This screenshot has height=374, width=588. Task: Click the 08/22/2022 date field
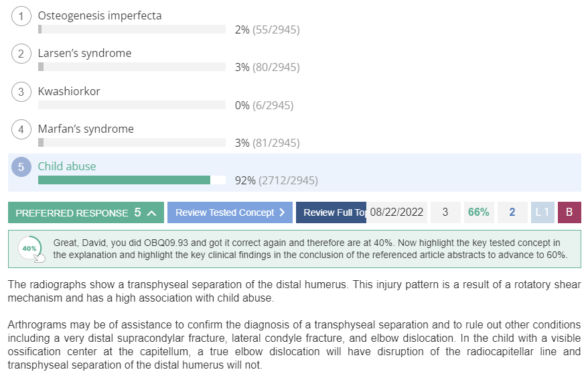(x=396, y=212)
